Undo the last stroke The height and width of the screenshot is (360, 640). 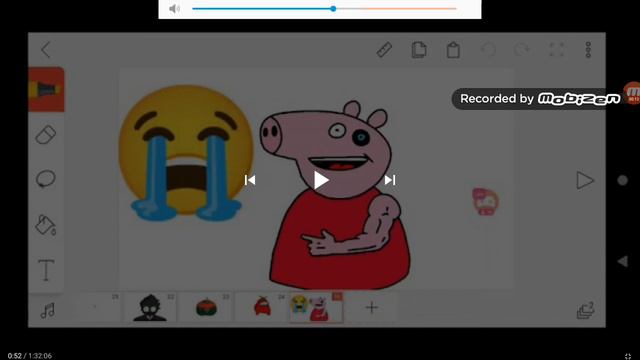click(x=488, y=50)
